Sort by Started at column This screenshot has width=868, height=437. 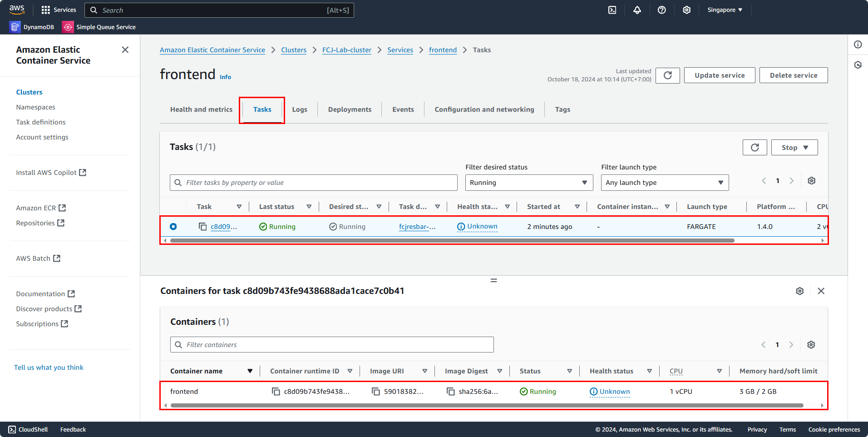(577, 207)
